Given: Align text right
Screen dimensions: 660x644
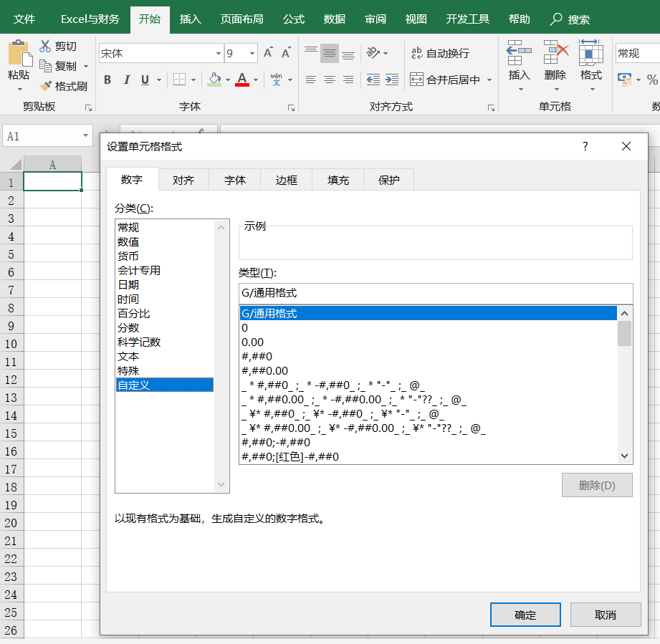Looking at the screenshot, I should 348,80.
